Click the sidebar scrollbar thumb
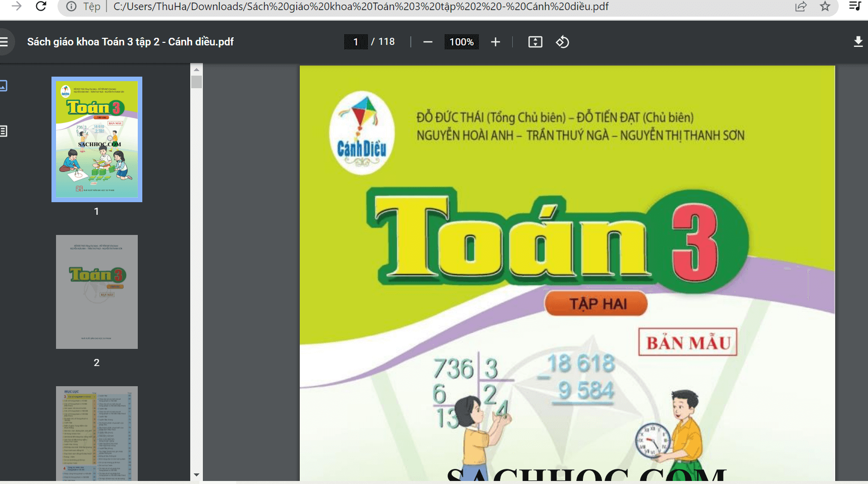 point(196,82)
